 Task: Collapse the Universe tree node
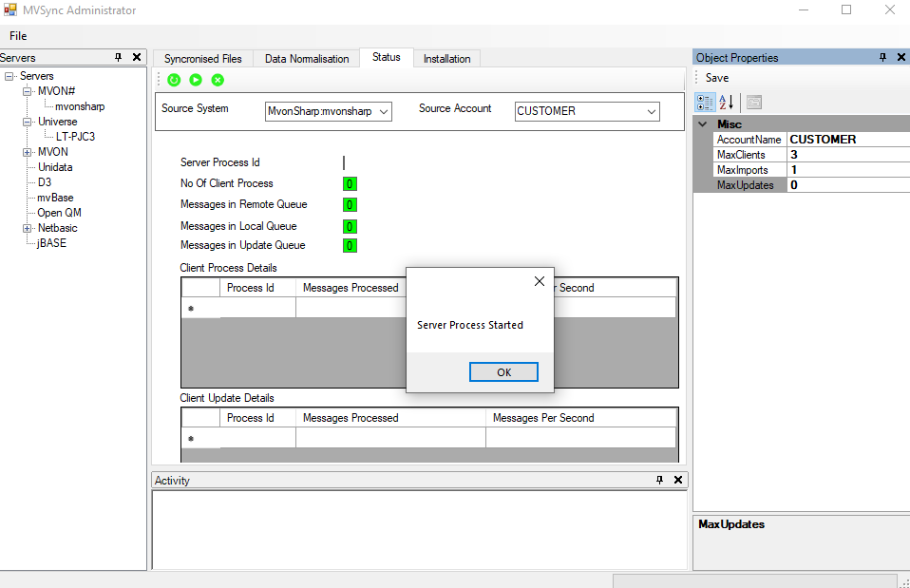pyautogui.click(x=28, y=122)
